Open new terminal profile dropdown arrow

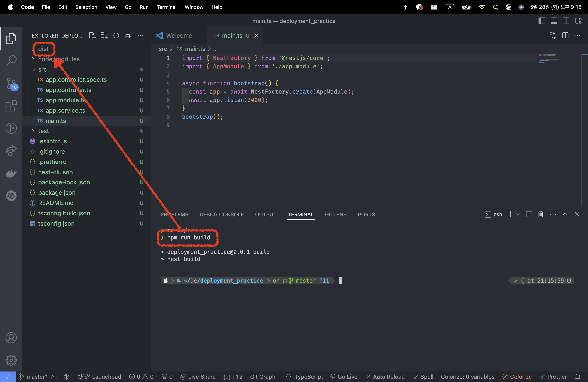click(518, 214)
